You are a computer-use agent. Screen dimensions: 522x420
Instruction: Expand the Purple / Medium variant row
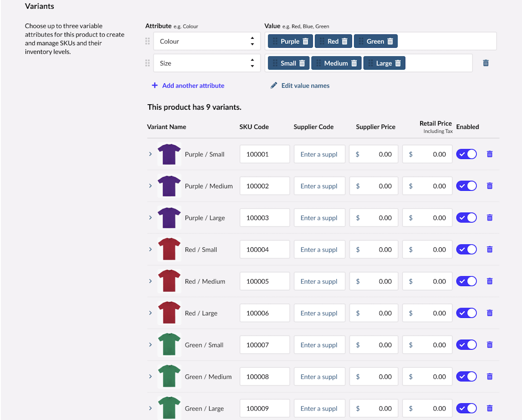click(x=150, y=186)
